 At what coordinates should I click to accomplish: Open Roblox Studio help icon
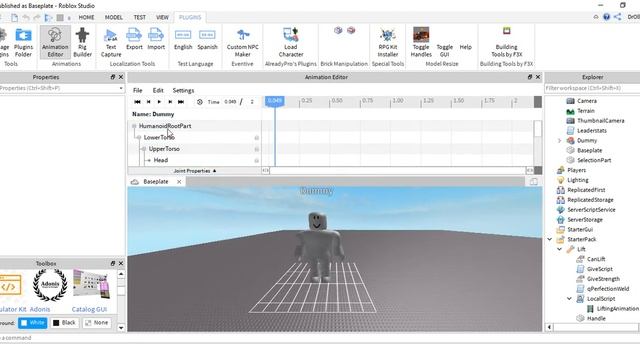[x=606, y=17]
